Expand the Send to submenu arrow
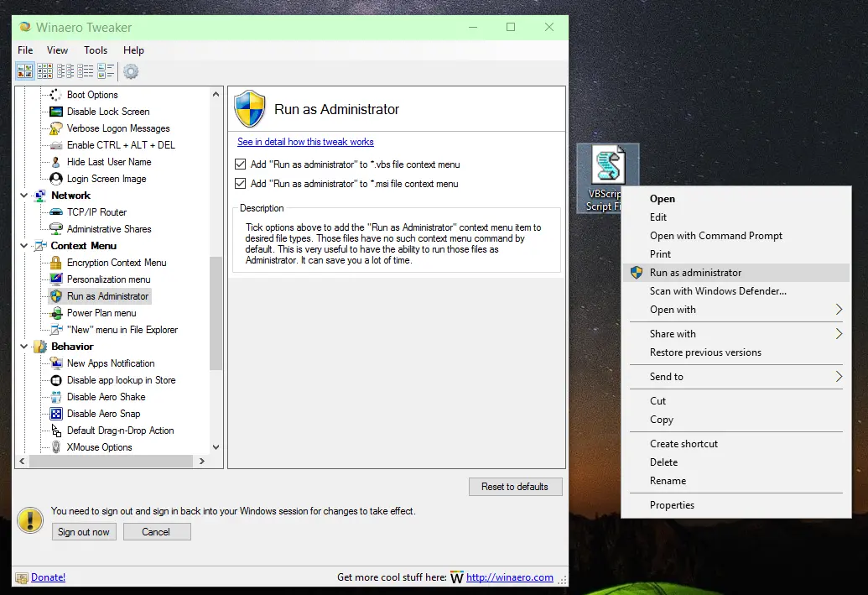The height and width of the screenshot is (595, 868). point(839,377)
